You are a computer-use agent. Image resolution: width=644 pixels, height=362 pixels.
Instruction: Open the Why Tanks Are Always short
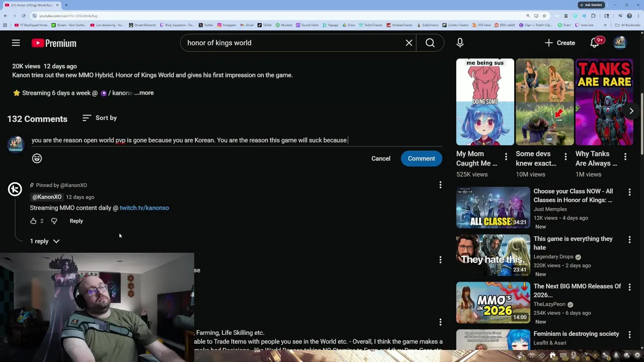(604, 102)
